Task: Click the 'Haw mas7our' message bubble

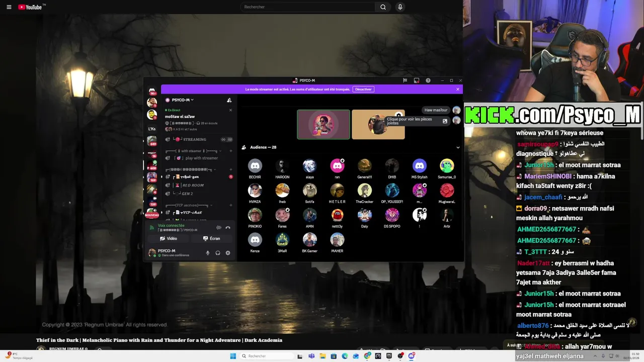Action: pos(436,110)
